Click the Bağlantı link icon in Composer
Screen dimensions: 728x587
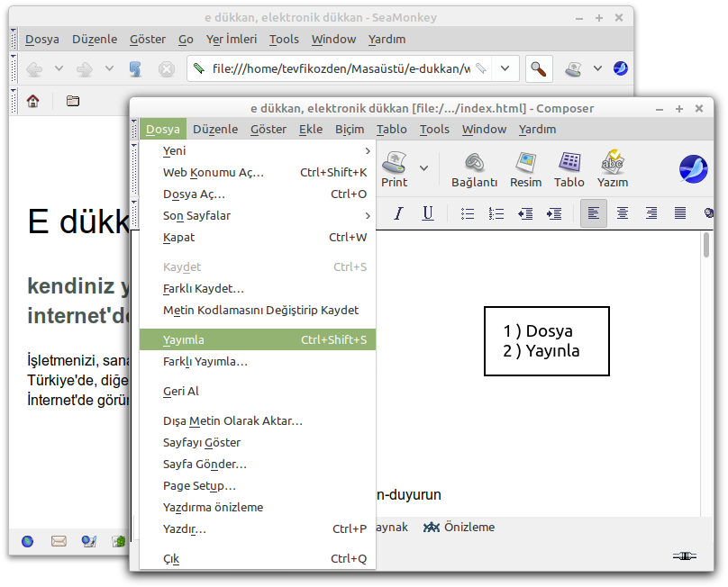coord(474,168)
